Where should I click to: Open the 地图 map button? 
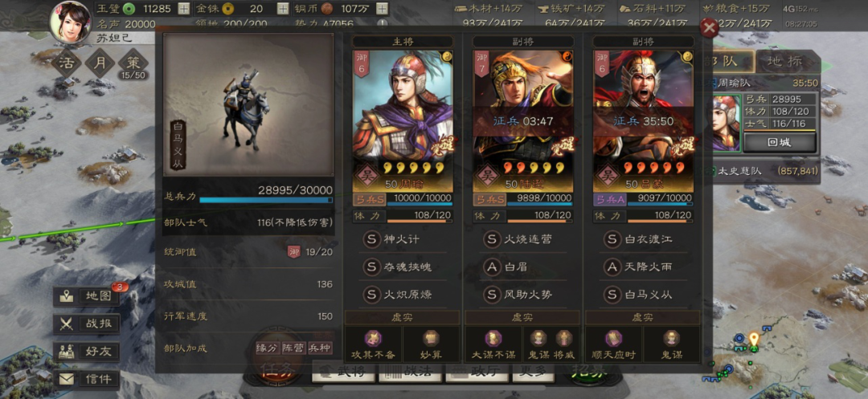87,295
